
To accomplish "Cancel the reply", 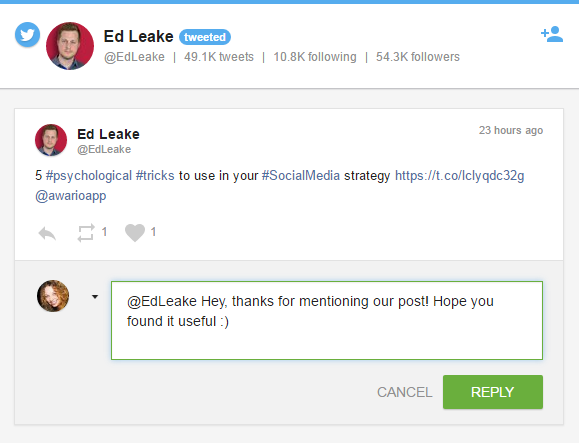I will click(404, 392).
